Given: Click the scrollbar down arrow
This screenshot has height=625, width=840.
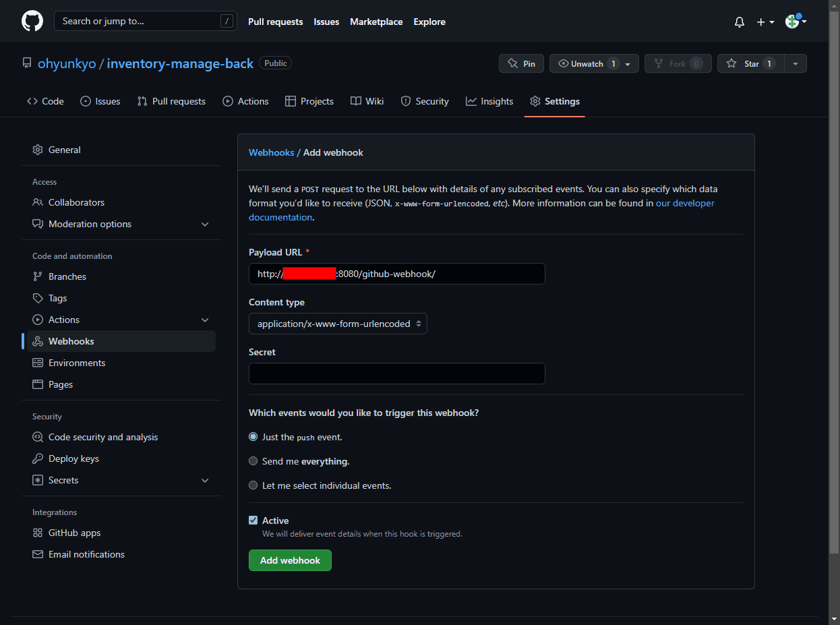Looking at the screenshot, I should pos(834,619).
